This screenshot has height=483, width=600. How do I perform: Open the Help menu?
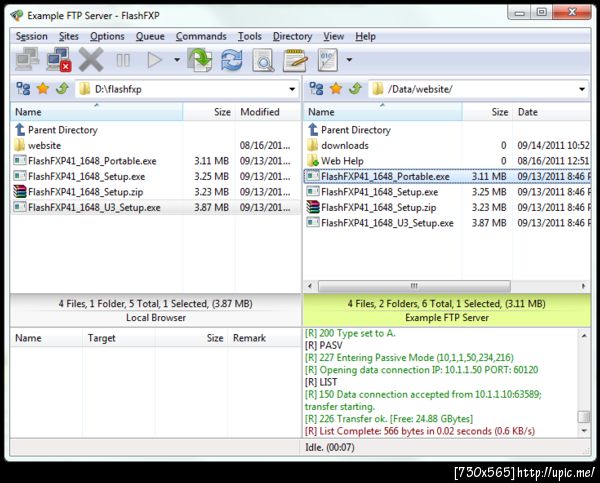click(365, 36)
